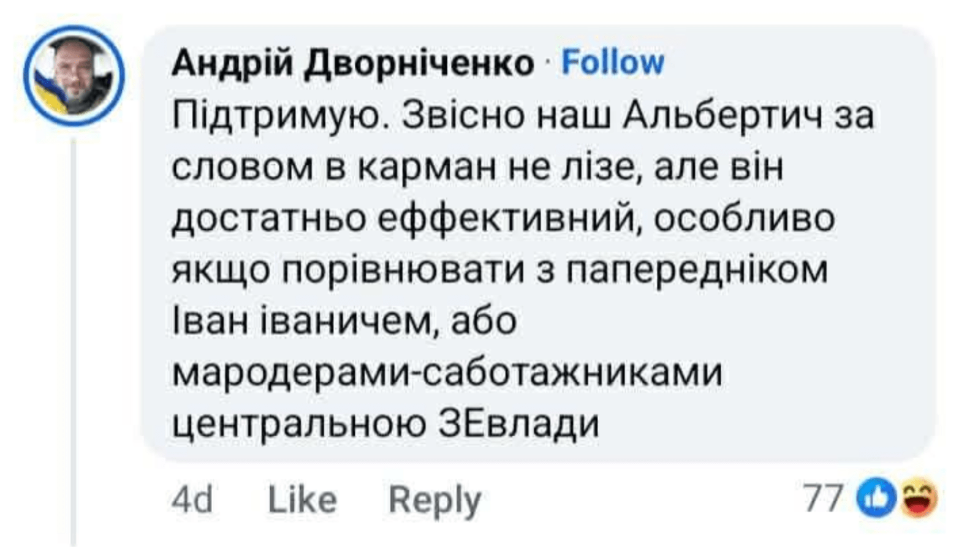Screen dimensions: 967x560
Task: Toggle Follow for Андрій Дворніченко
Action: point(613,61)
